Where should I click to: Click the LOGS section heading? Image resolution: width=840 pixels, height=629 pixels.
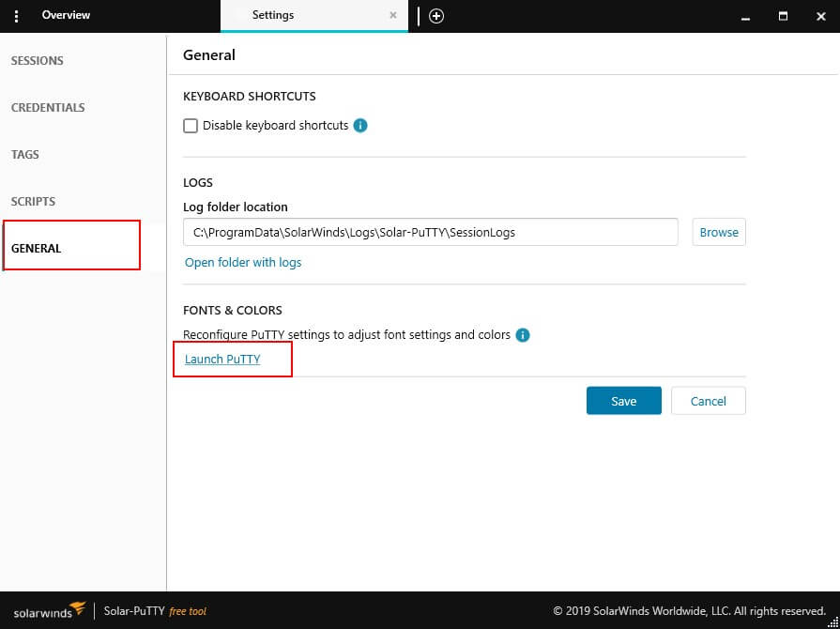coord(198,183)
